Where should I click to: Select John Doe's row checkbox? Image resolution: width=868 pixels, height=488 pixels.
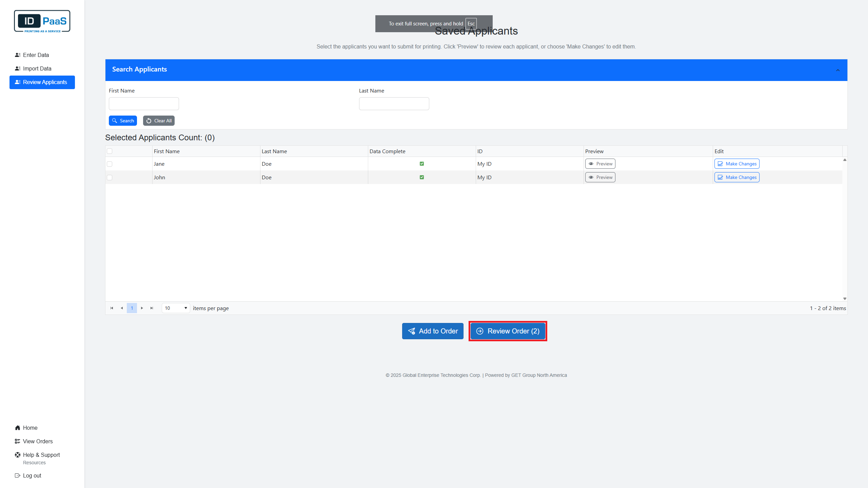pos(110,178)
